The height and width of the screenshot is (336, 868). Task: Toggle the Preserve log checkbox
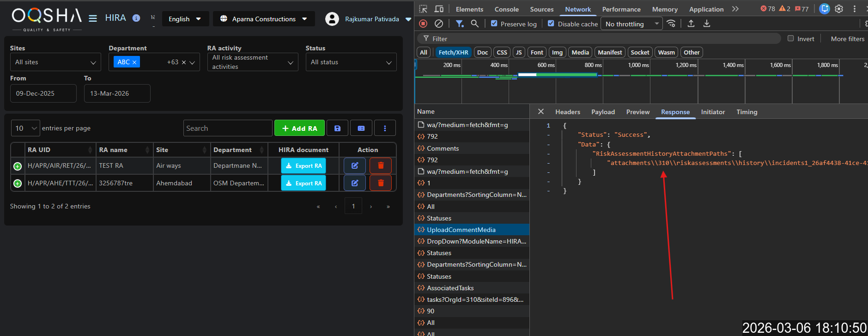coord(494,24)
